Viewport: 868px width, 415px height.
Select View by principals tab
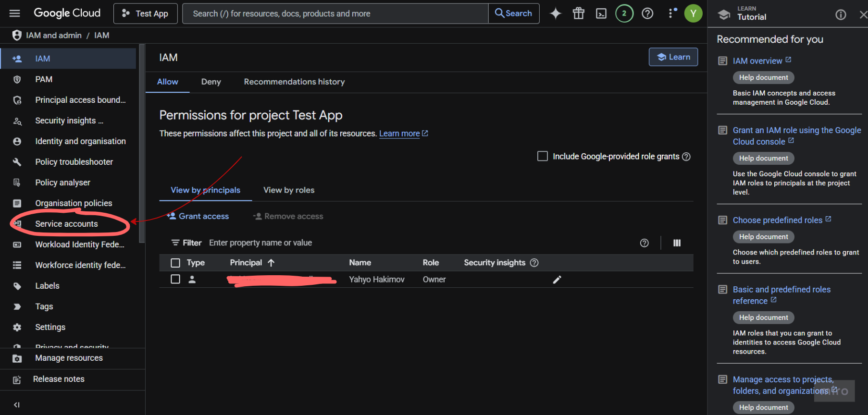pyautogui.click(x=206, y=190)
